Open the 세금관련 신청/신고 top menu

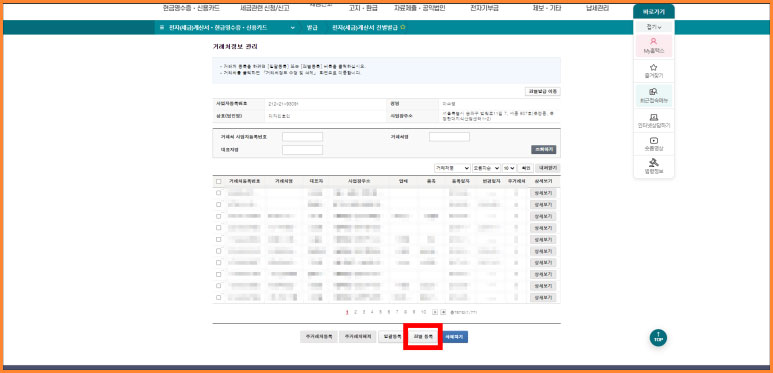click(264, 8)
